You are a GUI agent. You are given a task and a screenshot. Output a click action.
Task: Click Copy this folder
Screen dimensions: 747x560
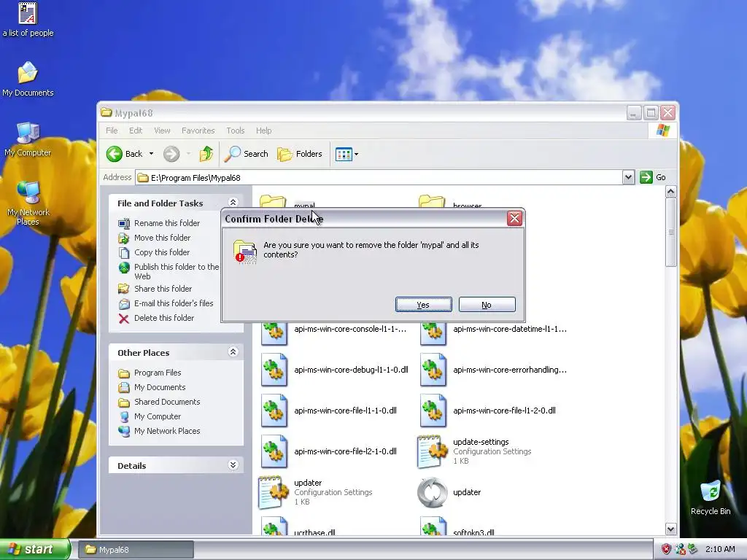click(154, 252)
